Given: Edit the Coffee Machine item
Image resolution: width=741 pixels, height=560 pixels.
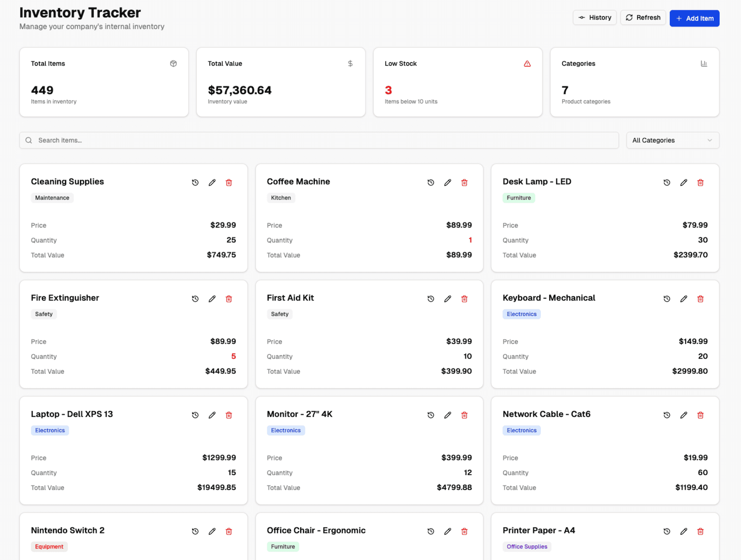Looking at the screenshot, I should [447, 183].
